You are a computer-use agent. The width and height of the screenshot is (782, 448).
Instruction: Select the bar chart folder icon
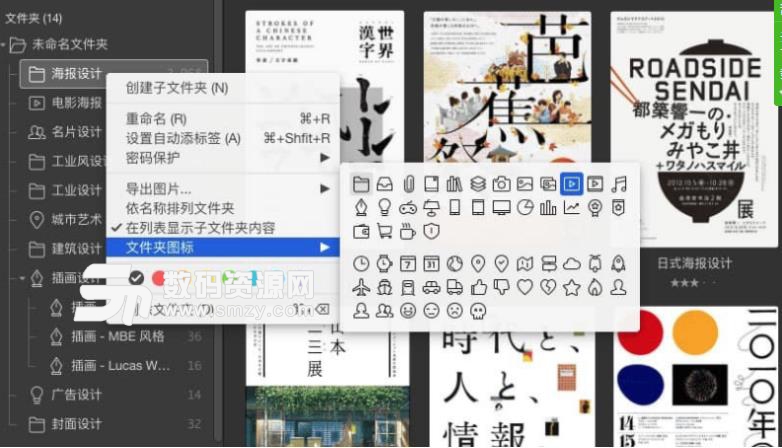(548, 207)
